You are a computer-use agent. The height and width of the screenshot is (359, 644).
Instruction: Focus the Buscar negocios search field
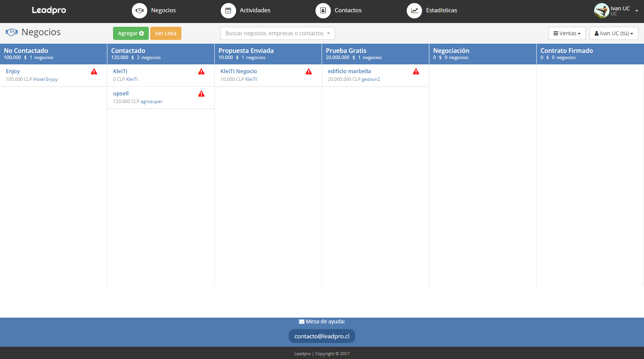278,33
